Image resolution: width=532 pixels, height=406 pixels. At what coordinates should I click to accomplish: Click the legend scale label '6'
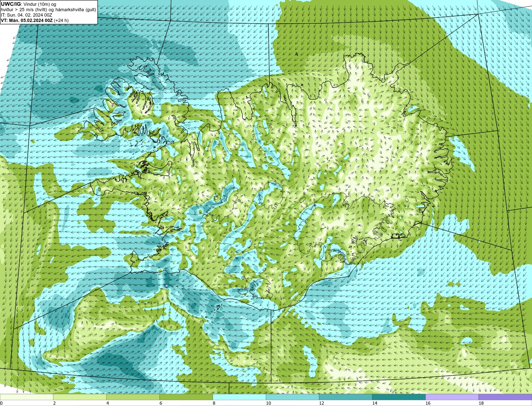click(161, 403)
